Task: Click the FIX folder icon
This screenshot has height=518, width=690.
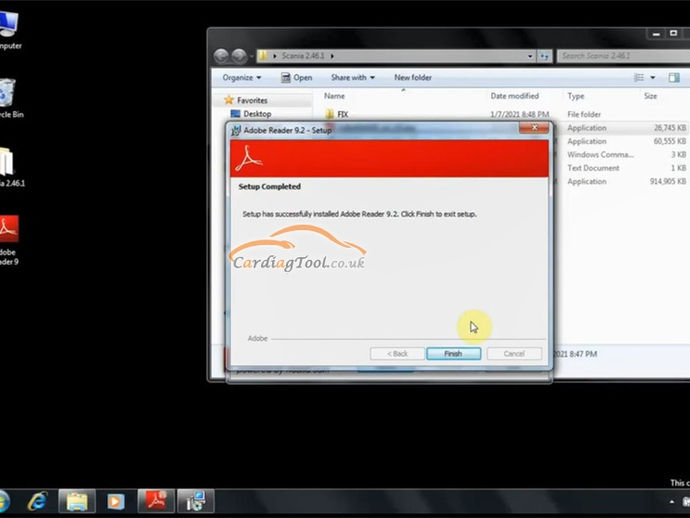Action: click(x=330, y=114)
